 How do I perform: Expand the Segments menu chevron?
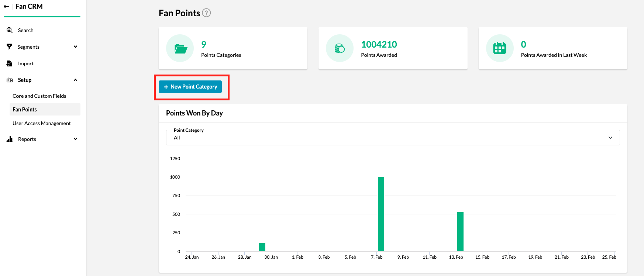(75, 47)
